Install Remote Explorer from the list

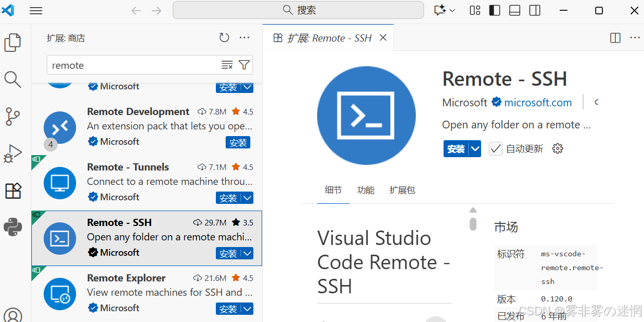click(228, 309)
